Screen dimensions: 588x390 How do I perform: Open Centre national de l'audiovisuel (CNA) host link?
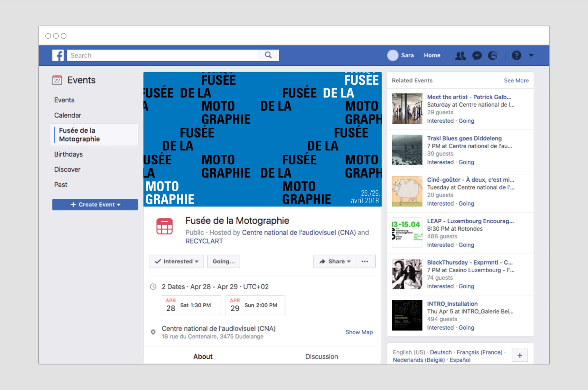click(299, 232)
